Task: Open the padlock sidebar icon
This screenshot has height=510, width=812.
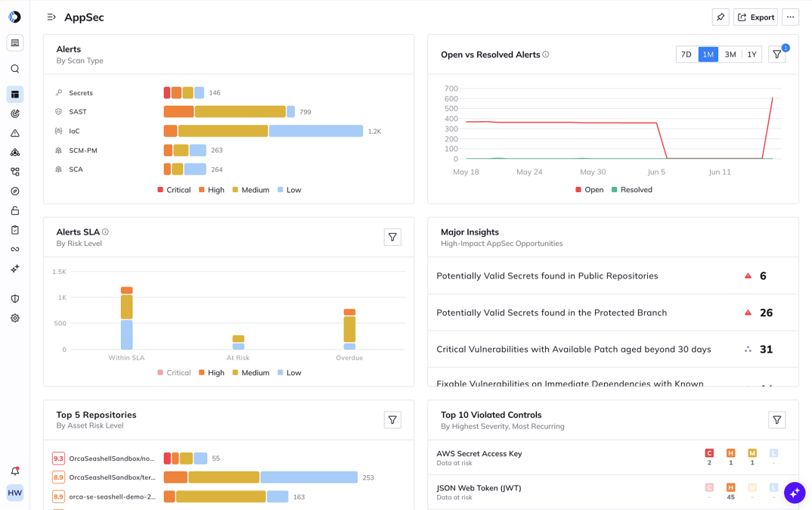Action: coord(15,210)
